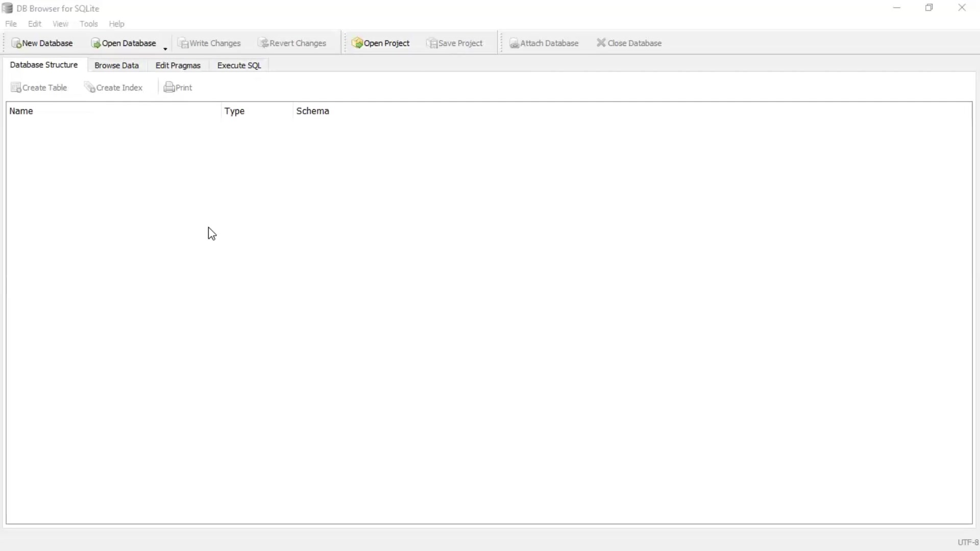The image size is (980, 551).
Task: Attach another Database
Action: click(x=544, y=43)
